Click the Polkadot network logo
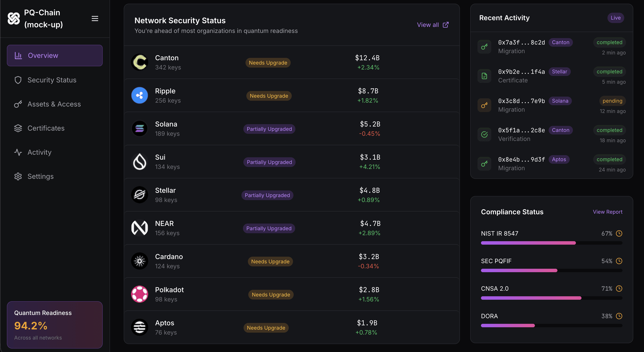 139,294
